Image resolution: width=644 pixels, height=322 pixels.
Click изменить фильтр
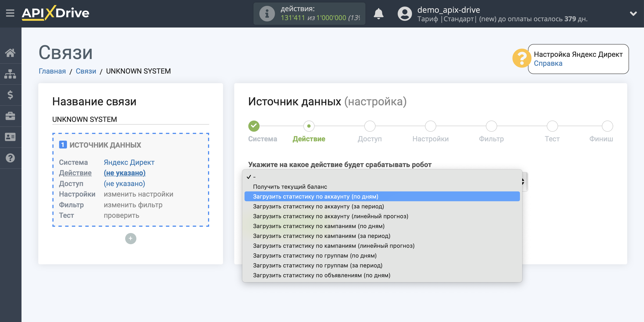pos(133,205)
